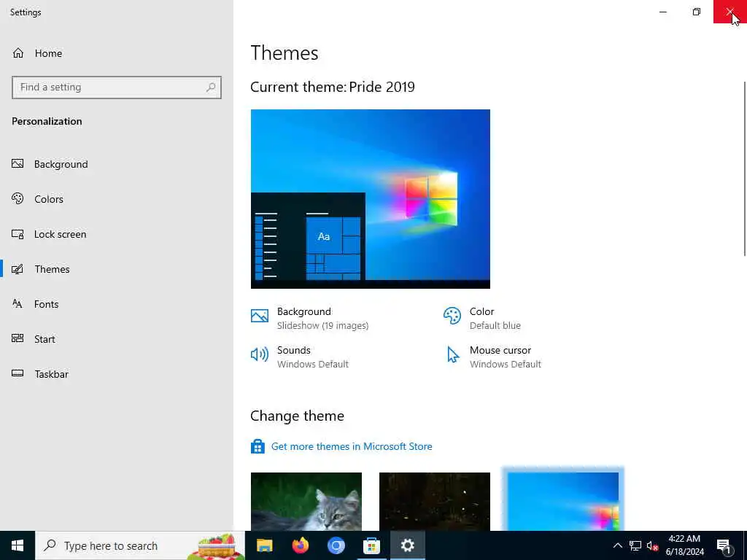Screen dimensions: 747x560
Task: Select the Themes brush icon in sidebar
Action: pos(18,269)
